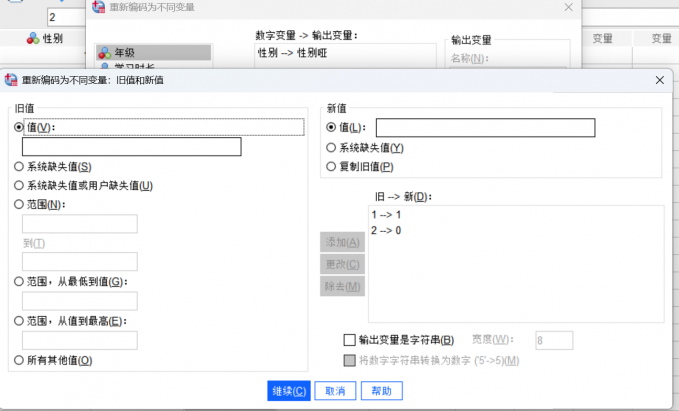Click the 宽度(W) width field
This screenshot has width=679, height=411.
(x=554, y=340)
